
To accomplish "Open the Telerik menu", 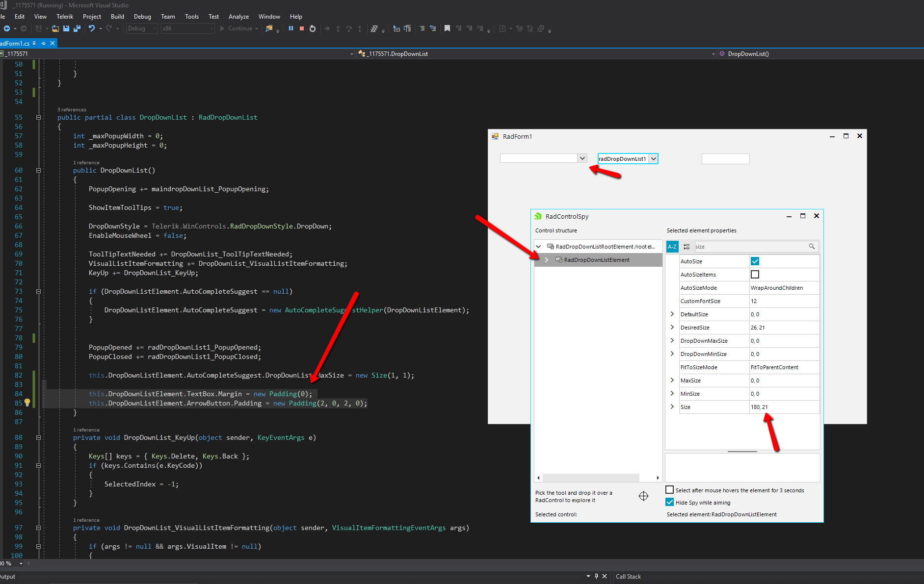I will click(64, 17).
